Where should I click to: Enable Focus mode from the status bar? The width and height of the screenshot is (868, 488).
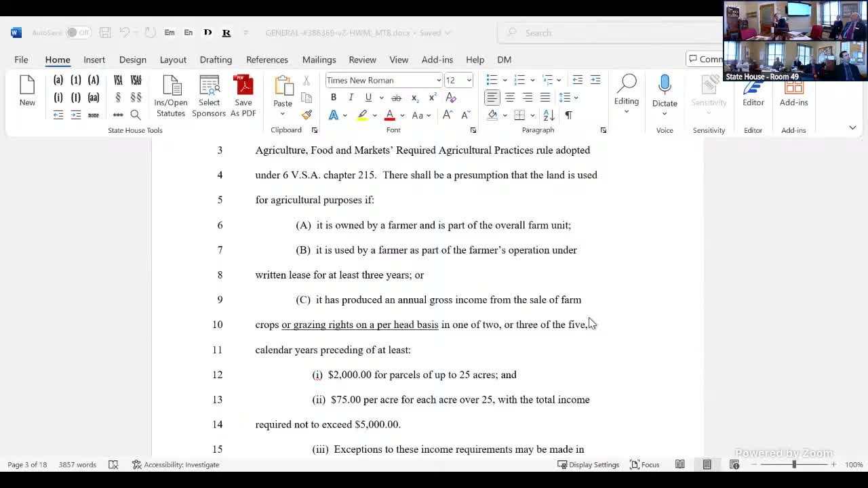(x=644, y=464)
